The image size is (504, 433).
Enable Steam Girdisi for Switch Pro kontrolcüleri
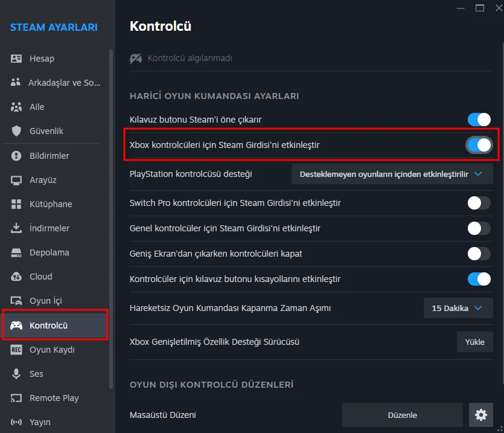click(x=479, y=203)
